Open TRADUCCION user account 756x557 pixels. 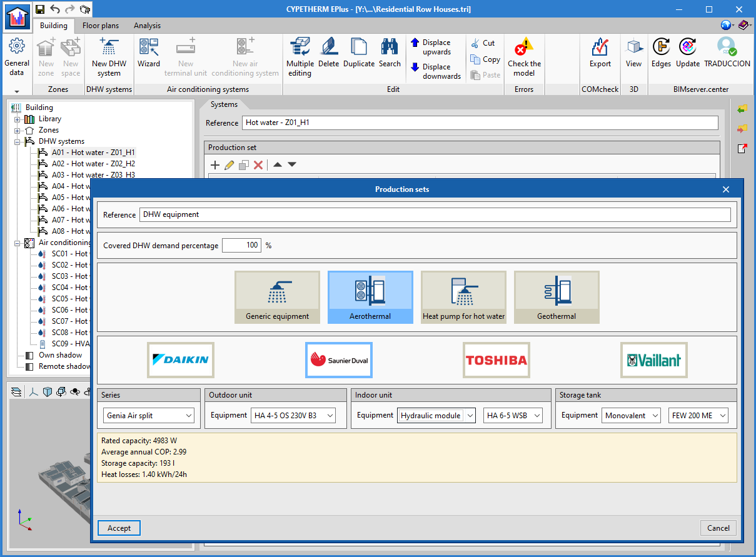[x=727, y=53]
